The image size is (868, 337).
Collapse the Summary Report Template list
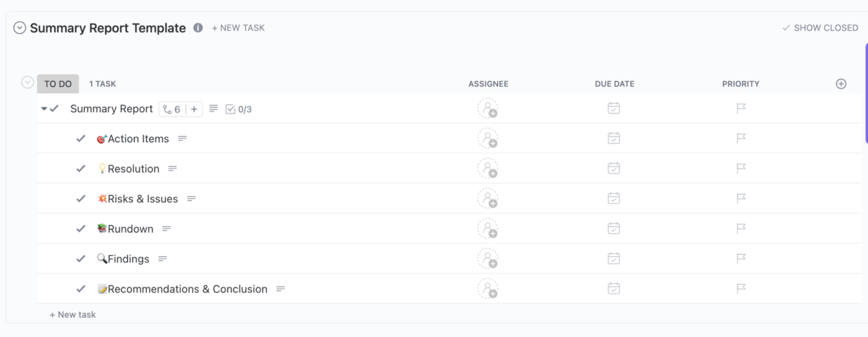(x=20, y=28)
